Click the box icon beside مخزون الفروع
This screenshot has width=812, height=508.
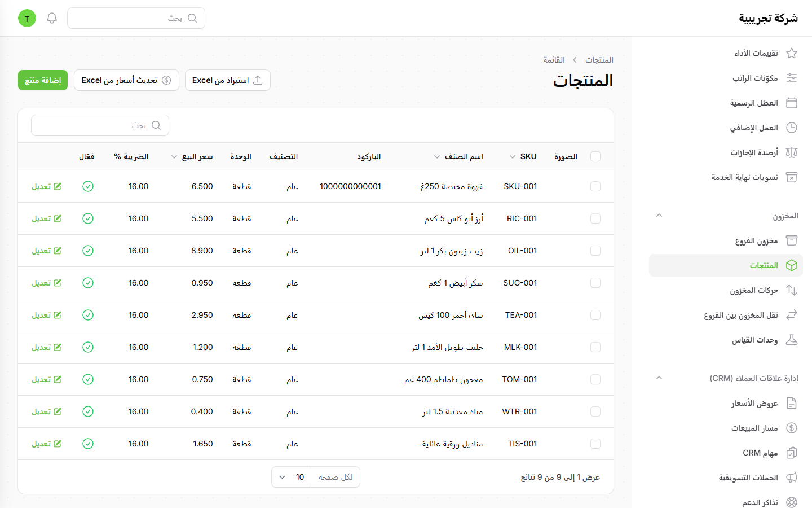(x=792, y=240)
